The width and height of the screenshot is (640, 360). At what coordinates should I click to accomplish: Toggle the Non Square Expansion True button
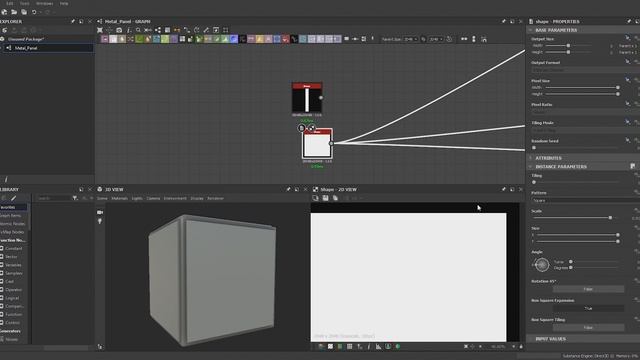(588, 308)
